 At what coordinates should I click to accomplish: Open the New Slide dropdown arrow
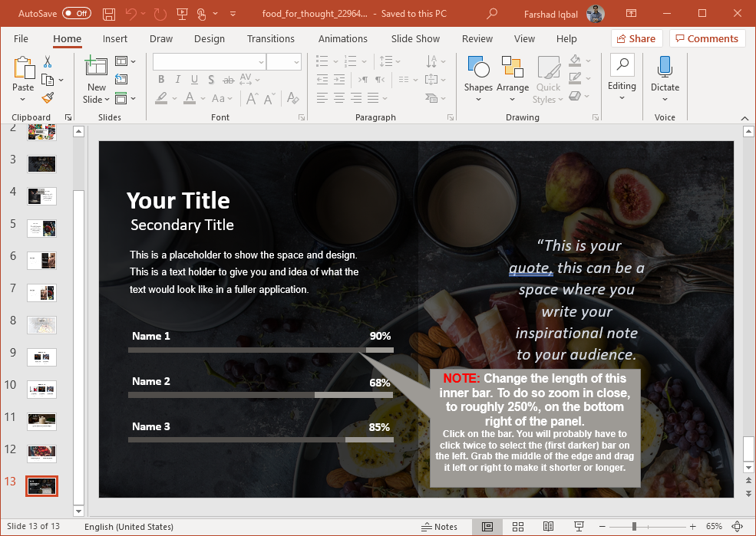click(96, 100)
